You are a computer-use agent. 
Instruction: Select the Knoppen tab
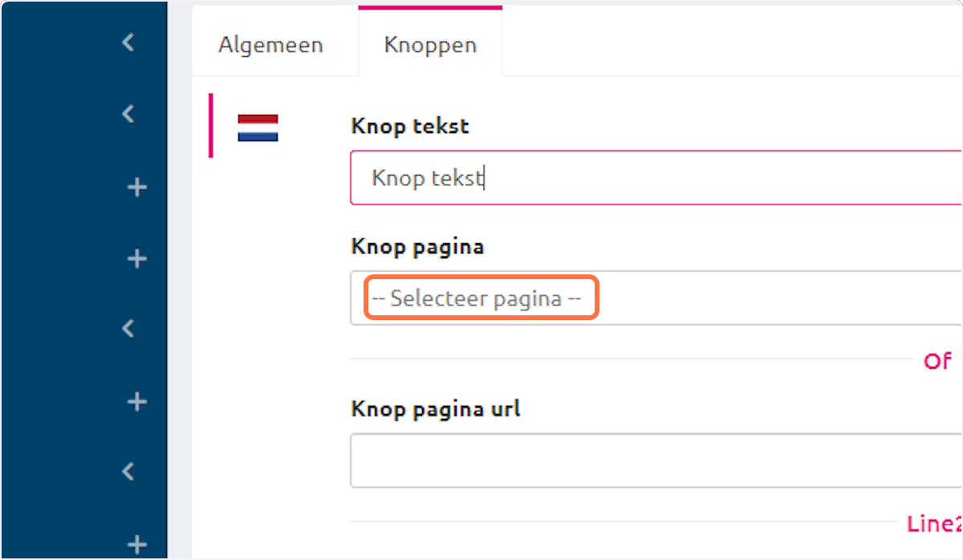click(x=430, y=45)
